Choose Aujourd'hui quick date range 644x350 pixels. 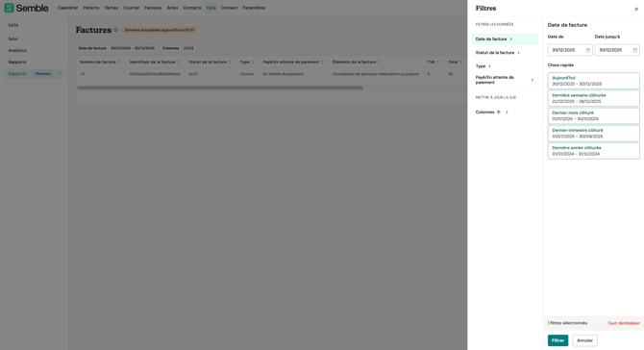coord(593,81)
